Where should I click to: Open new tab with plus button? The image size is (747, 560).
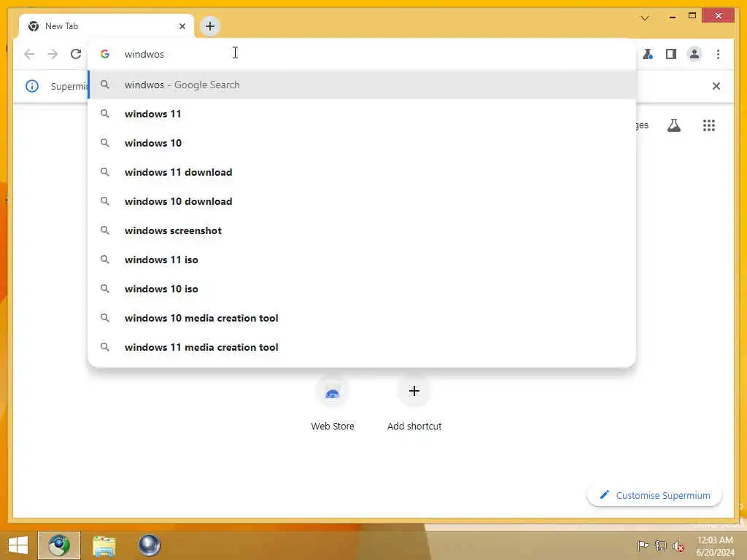click(x=210, y=26)
